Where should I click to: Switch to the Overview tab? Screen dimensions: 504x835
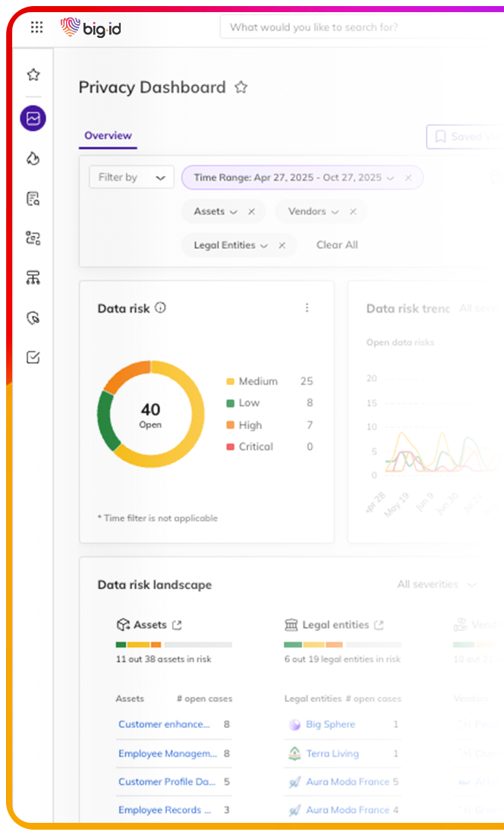tap(108, 135)
